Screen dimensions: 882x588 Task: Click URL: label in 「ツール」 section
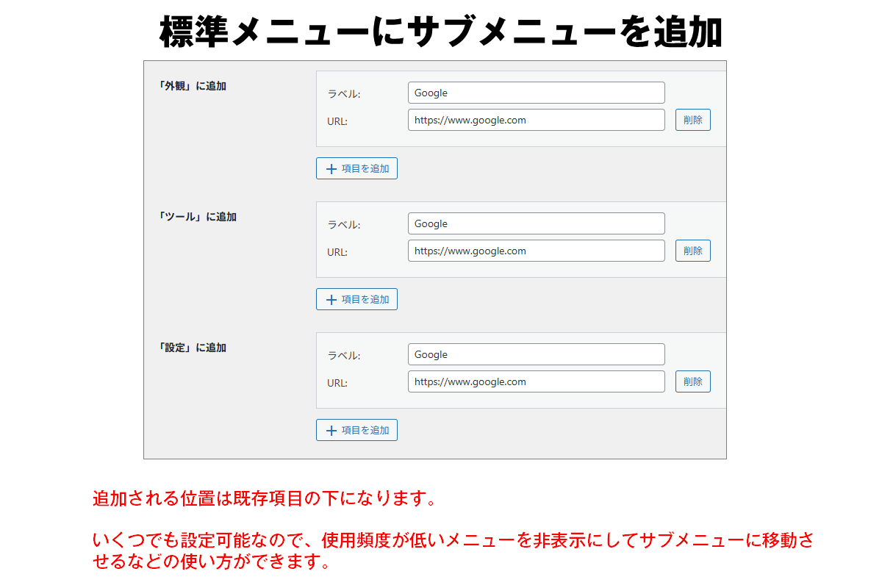click(x=337, y=252)
